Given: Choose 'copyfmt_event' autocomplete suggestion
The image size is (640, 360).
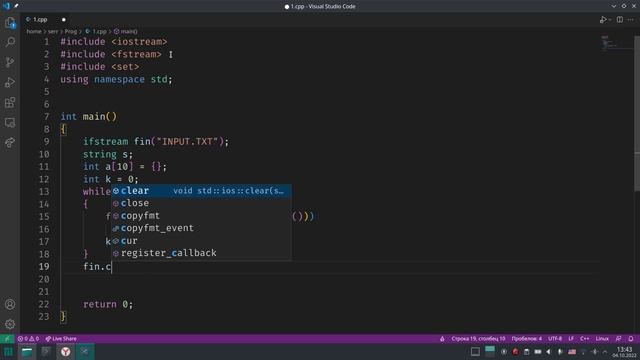Looking at the screenshot, I should coord(202,228).
